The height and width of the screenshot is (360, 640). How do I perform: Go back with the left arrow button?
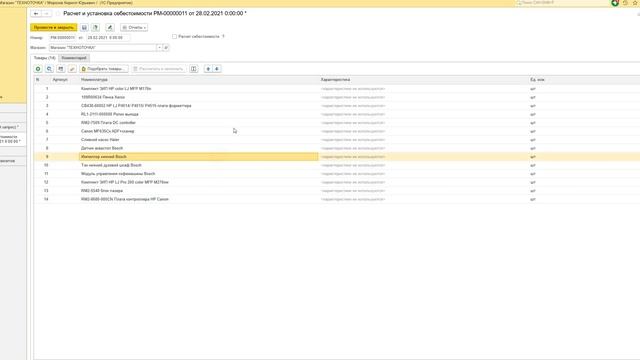(36, 13)
